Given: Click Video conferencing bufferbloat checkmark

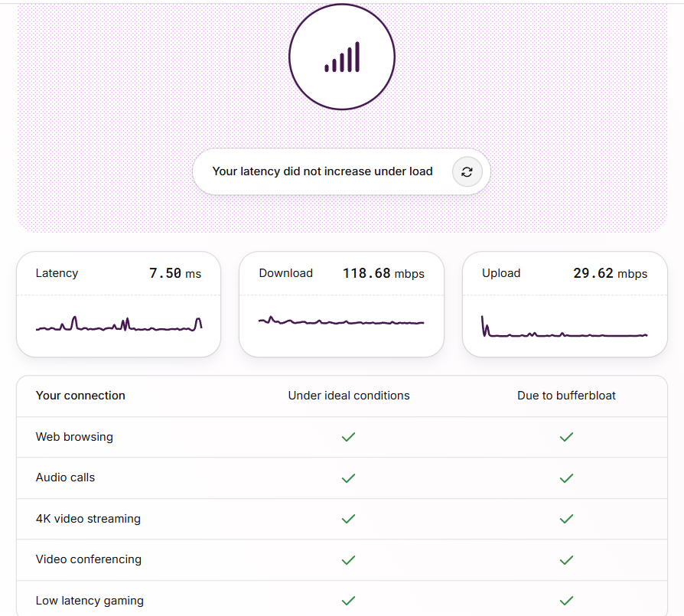Looking at the screenshot, I should (x=566, y=560).
